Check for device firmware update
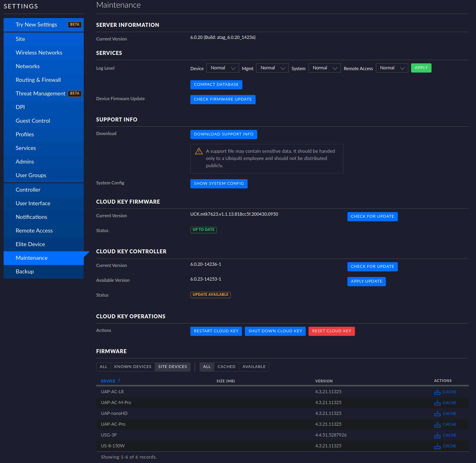 pos(223,99)
